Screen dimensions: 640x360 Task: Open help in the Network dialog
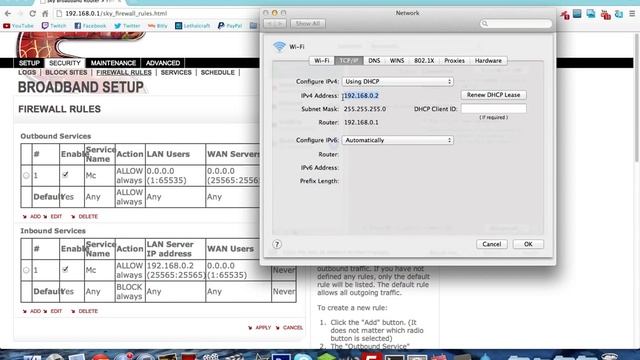(277, 244)
